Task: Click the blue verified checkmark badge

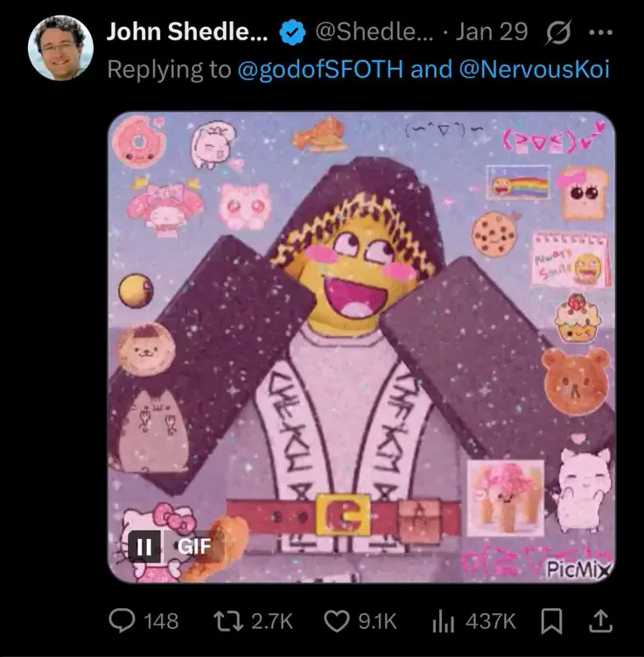Action: pyautogui.click(x=292, y=31)
